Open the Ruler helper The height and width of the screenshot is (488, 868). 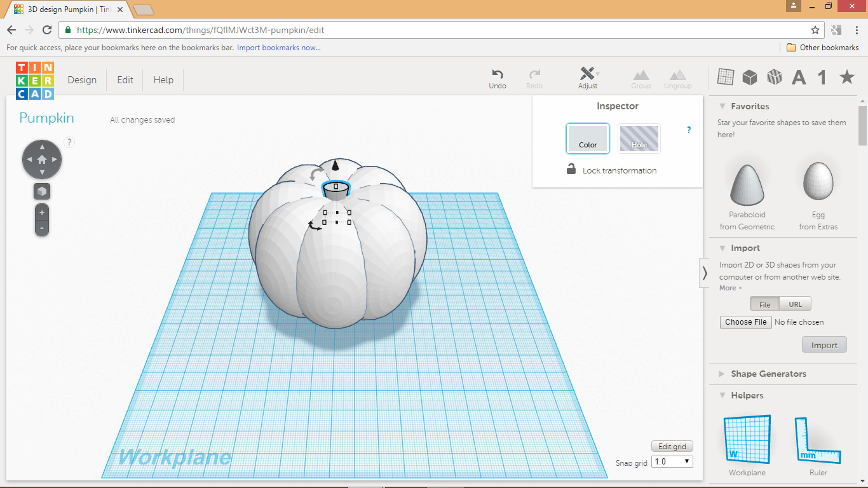point(818,439)
